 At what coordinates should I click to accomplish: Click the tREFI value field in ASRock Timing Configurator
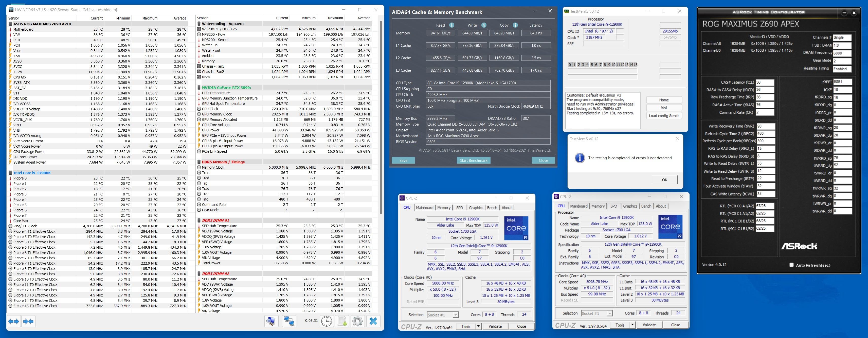842,82
